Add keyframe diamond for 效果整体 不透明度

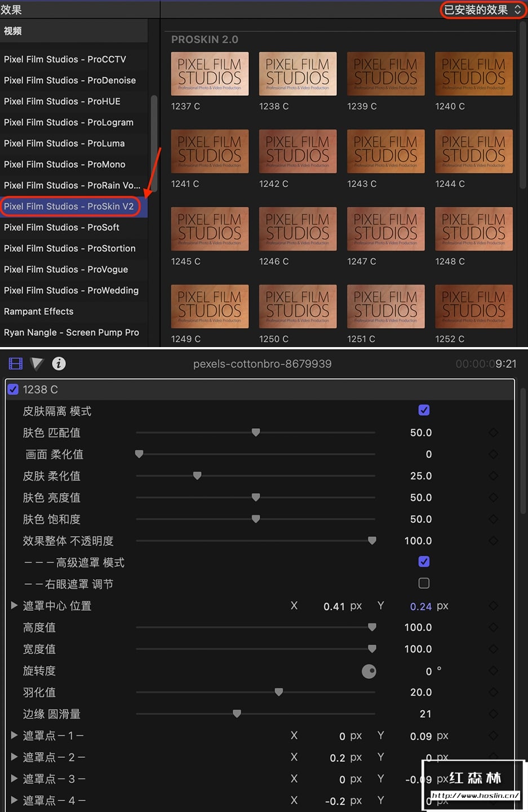coord(494,541)
